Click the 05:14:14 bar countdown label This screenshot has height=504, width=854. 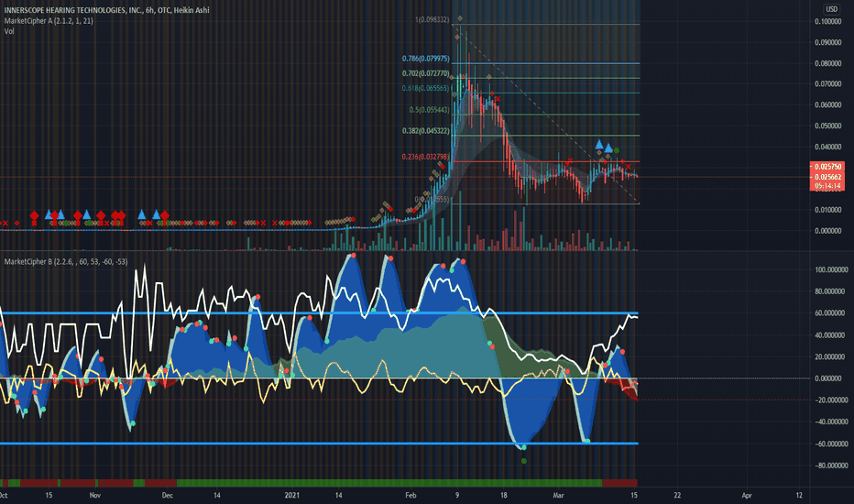[x=827, y=186]
